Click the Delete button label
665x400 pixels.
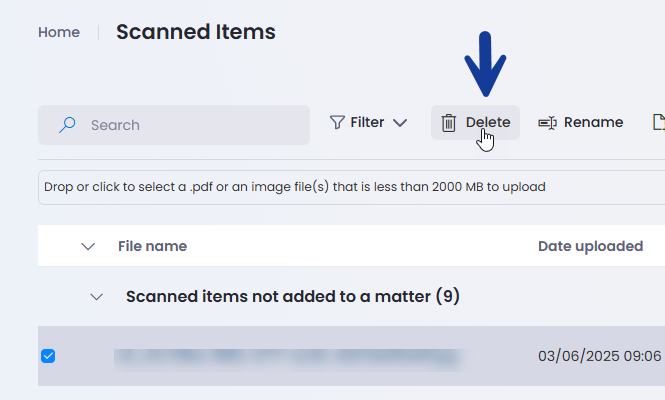(x=488, y=122)
